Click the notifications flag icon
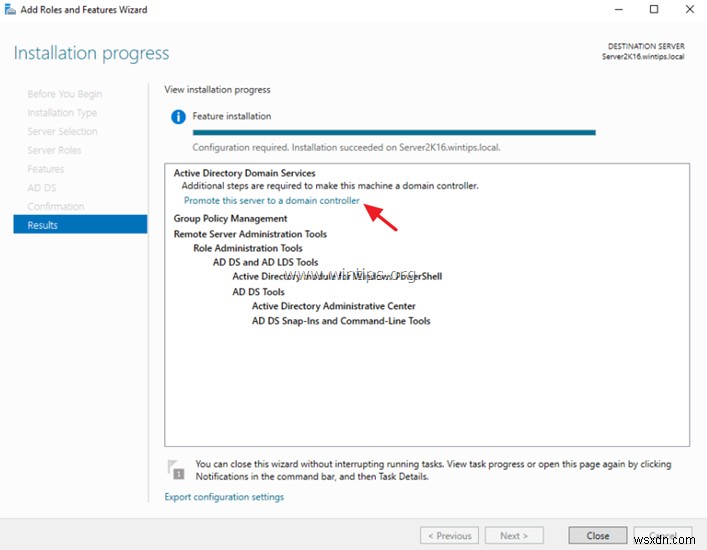 click(x=175, y=469)
